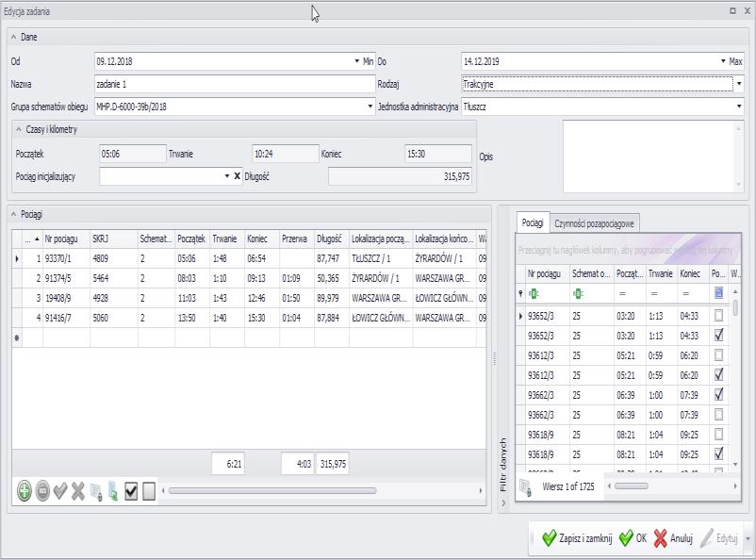
Task: Untick the checked box of train 93618/9
Action: click(718, 453)
